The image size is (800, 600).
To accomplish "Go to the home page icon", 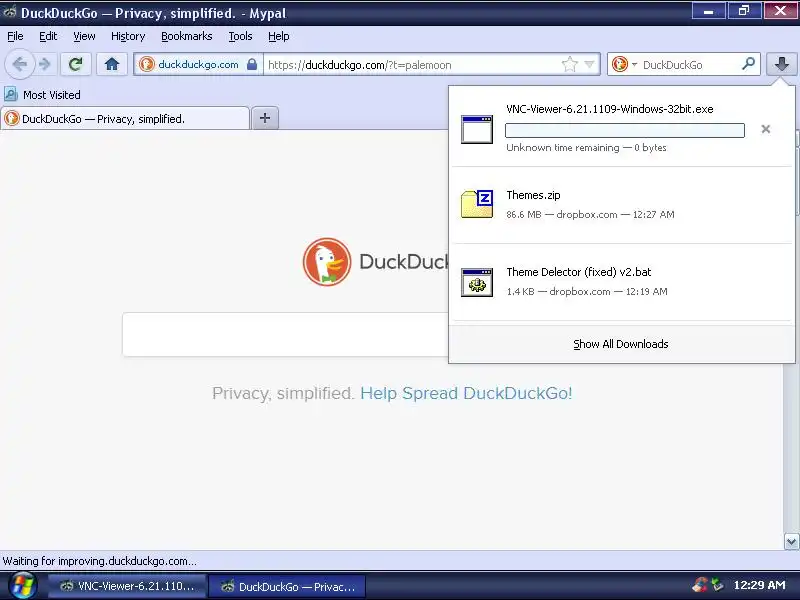I will (112, 64).
